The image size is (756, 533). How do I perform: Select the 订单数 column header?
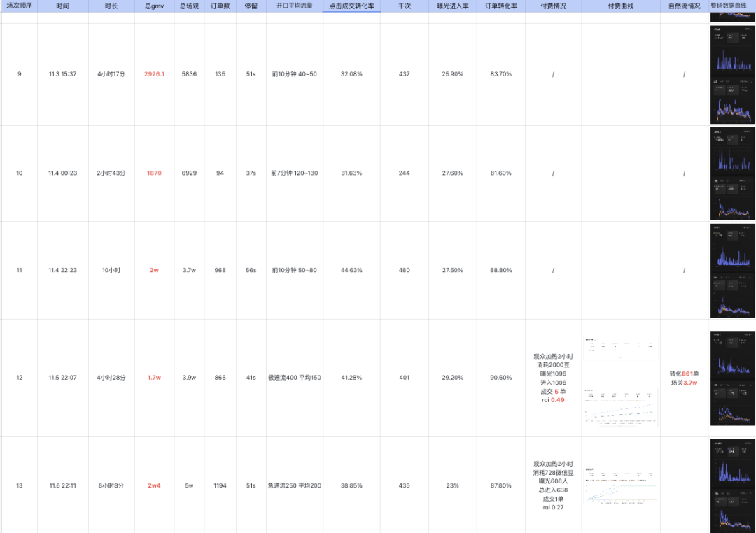(220, 6)
